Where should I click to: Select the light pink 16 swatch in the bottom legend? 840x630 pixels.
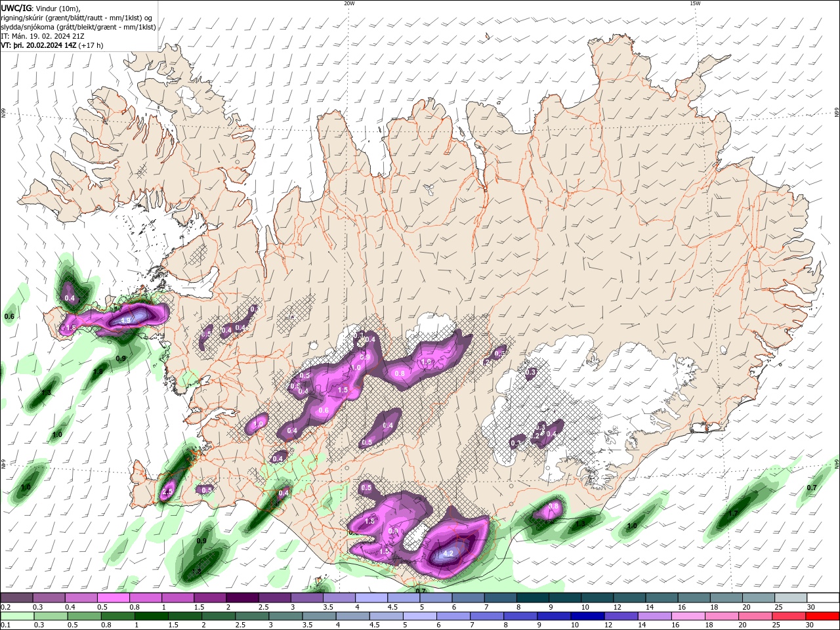[x=688, y=616]
